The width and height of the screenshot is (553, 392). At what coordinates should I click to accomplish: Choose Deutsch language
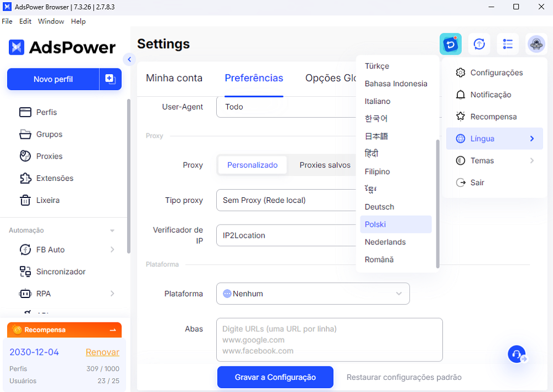[396, 207]
